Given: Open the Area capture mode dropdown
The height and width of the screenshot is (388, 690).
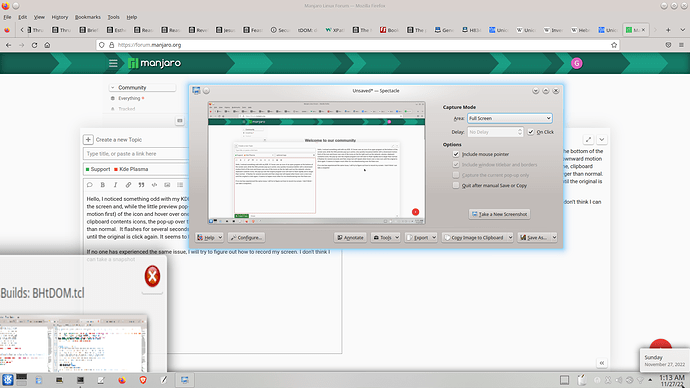Looking at the screenshot, I should coord(510,118).
